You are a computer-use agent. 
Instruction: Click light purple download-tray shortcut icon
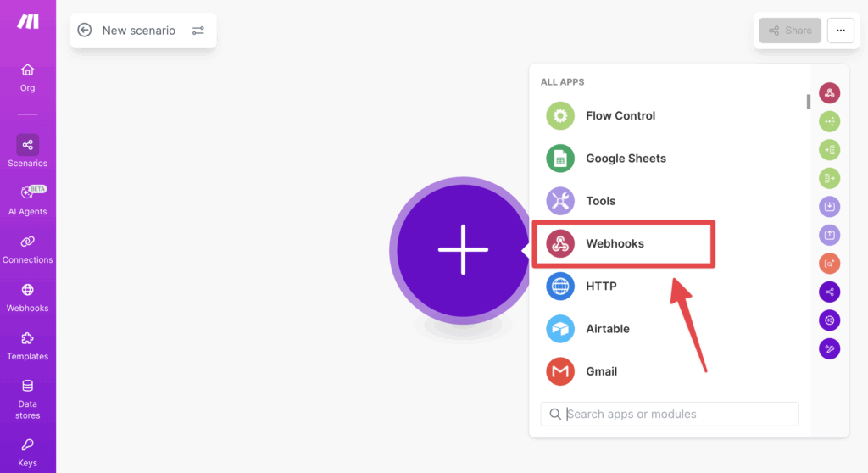(829, 207)
